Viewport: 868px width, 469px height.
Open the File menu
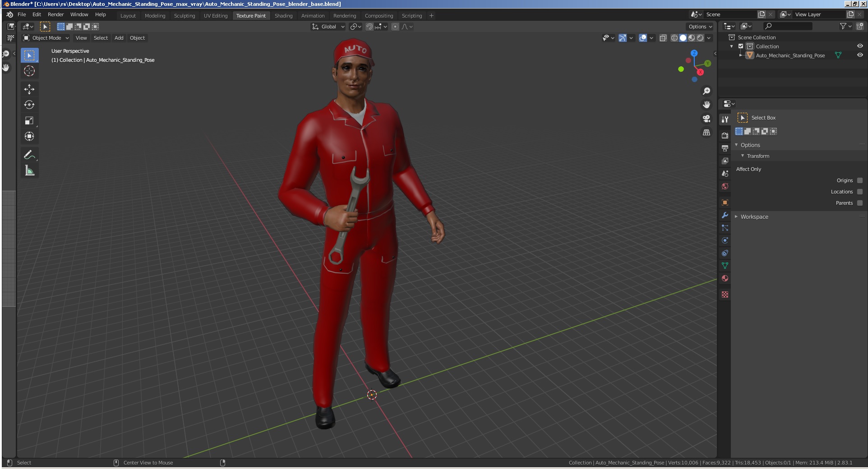[22, 14]
